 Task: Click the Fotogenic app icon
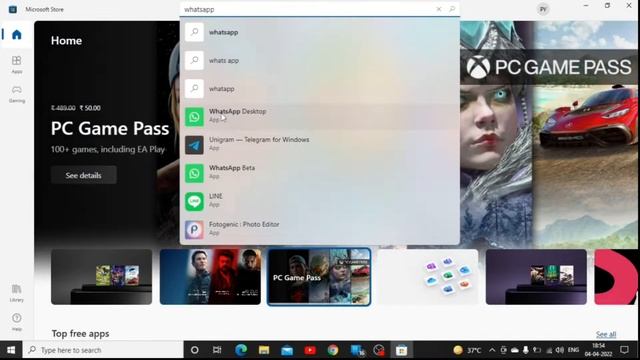tap(194, 230)
